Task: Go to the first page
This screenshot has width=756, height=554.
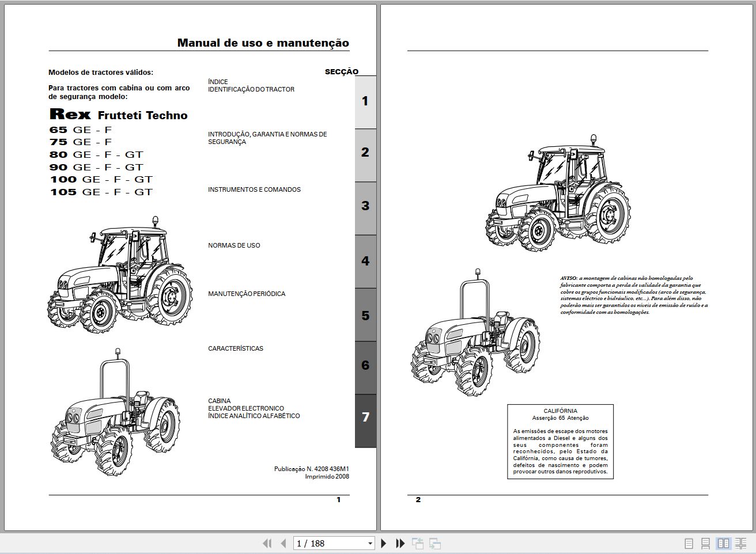Action: [267, 543]
